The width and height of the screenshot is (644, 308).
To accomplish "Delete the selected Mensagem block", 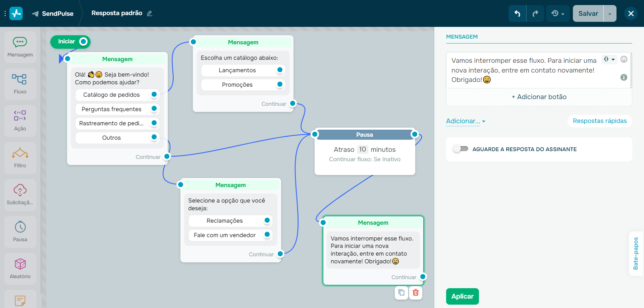I will [x=416, y=293].
